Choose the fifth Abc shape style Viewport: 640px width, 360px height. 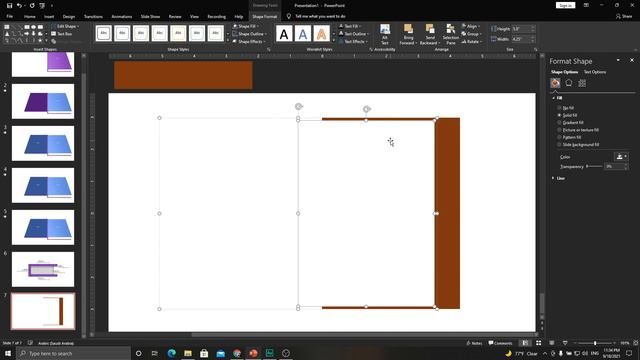coord(178,33)
